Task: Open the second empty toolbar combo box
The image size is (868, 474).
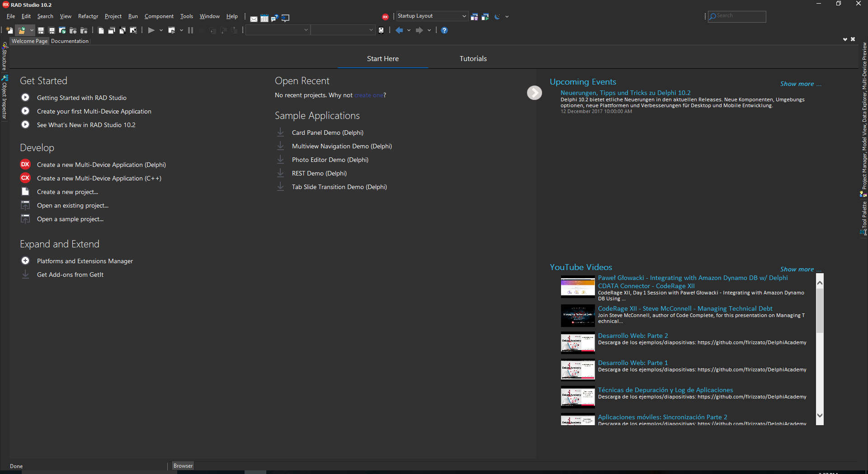Action: pos(343,30)
